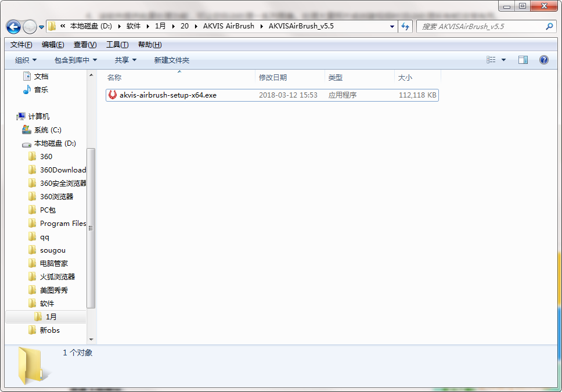Open the 包含到库中 dropdown
The image size is (562, 392).
pos(75,60)
